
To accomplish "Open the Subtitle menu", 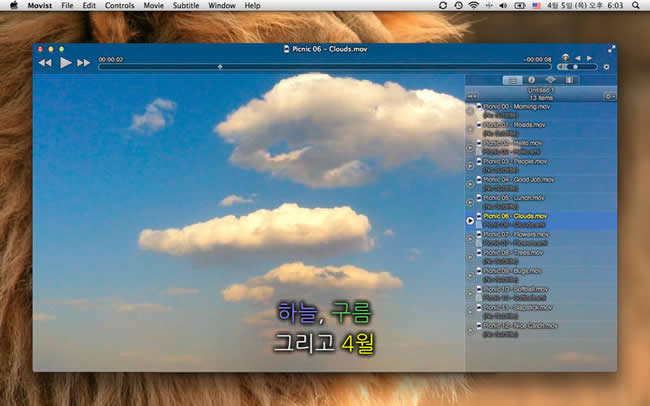I will pyautogui.click(x=186, y=6).
